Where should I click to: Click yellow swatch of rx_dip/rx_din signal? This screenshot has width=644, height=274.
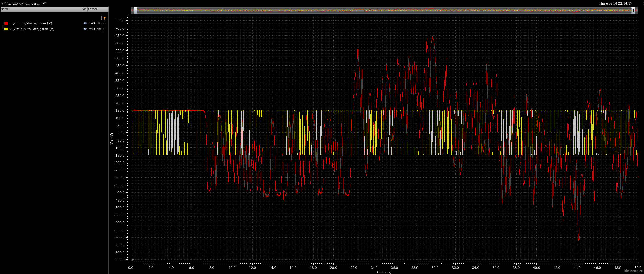coord(6,29)
